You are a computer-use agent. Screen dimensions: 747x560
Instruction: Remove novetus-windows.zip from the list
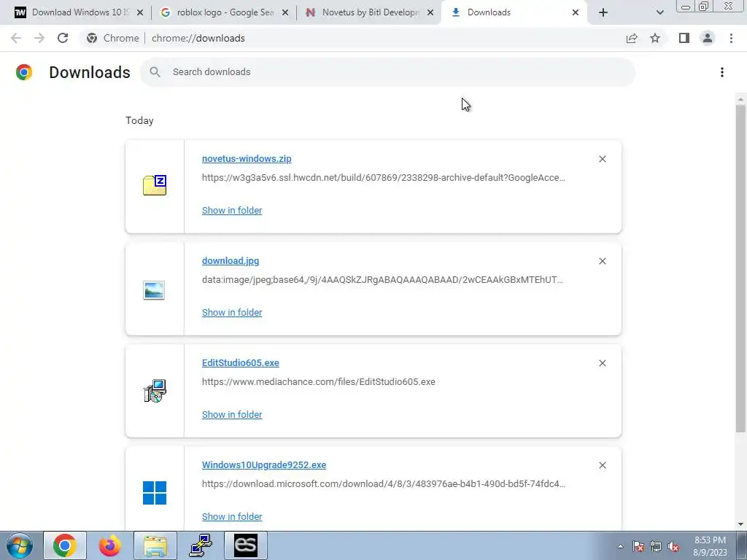point(602,159)
